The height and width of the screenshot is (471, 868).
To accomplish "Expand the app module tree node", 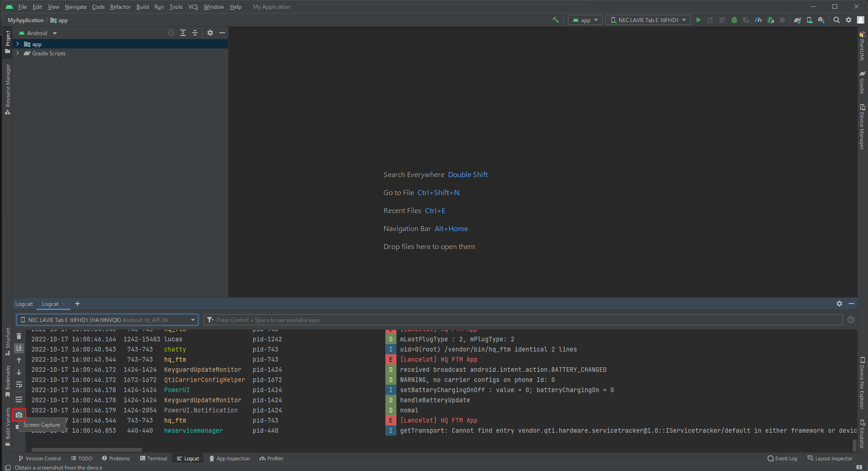I will coord(18,44).
